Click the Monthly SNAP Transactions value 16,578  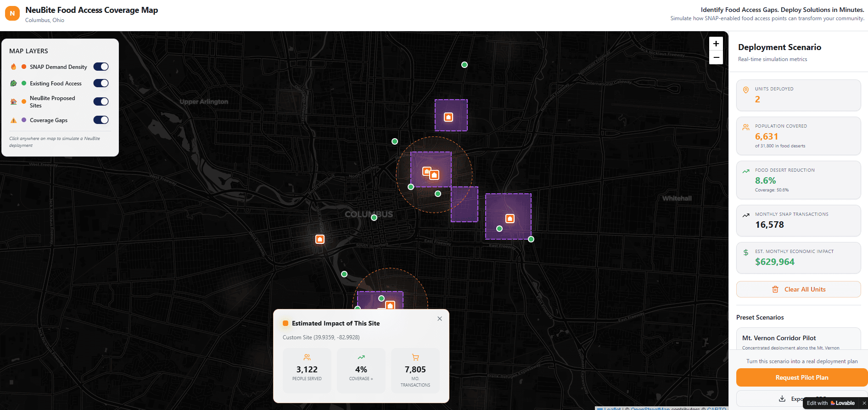pyautogui.click(x=770, y=225)
